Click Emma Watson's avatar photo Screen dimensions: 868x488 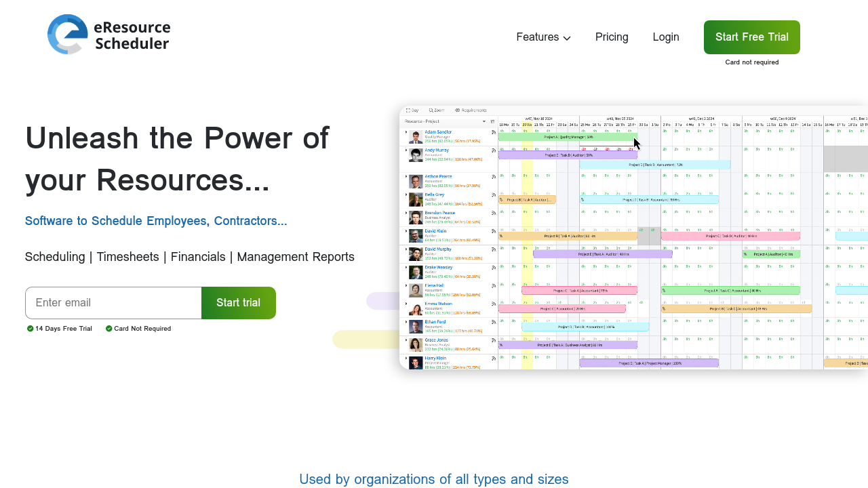[416, 309]
